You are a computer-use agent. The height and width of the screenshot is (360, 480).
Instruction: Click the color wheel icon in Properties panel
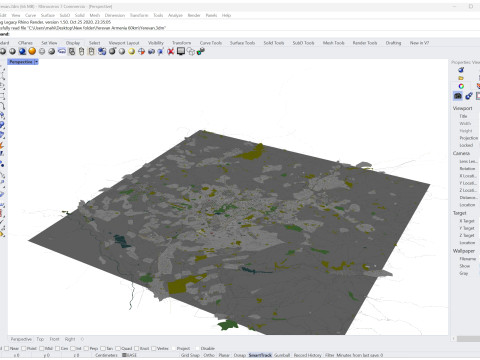pyautogui.click(x=461, y=86)
